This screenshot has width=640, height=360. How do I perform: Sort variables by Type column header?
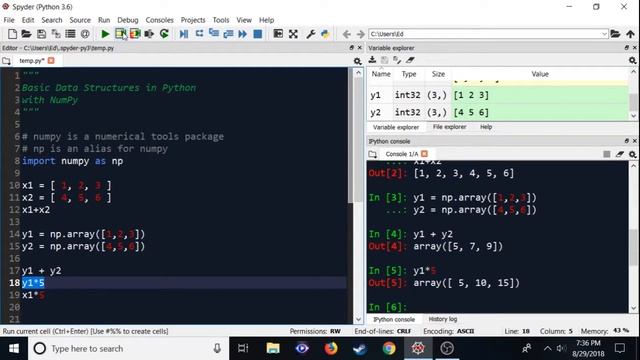[409, 74]
